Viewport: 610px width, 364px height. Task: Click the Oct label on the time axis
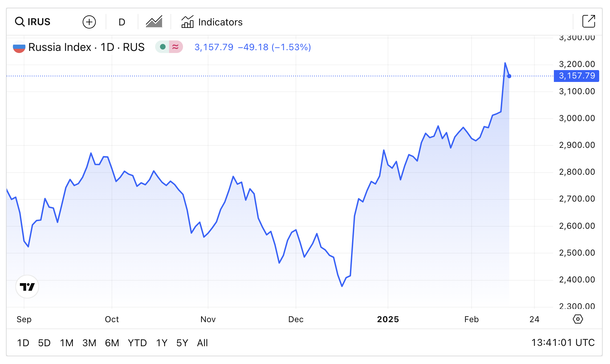112,319
